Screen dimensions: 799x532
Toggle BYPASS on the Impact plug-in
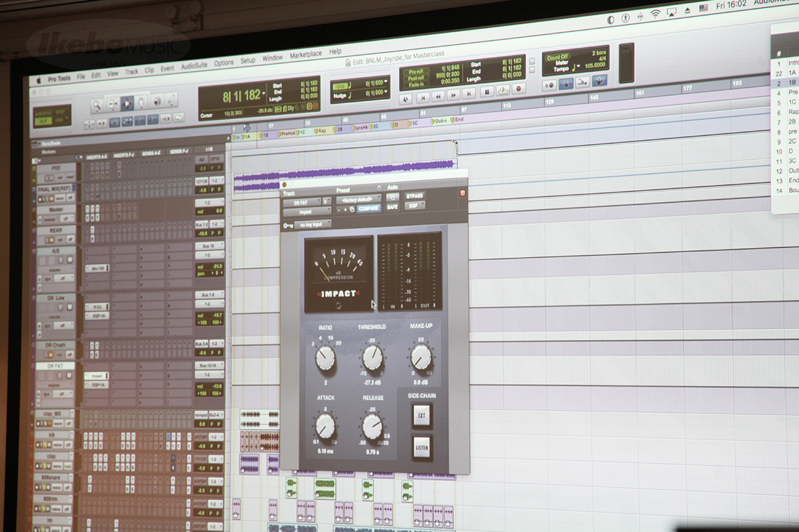pyautogui.click(x=414, y=196)
